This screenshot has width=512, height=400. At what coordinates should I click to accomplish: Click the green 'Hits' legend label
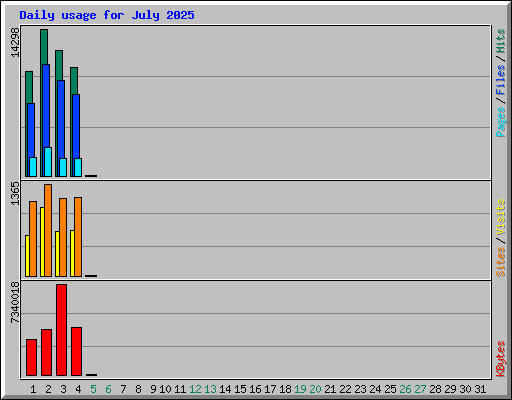coord(500,41)
